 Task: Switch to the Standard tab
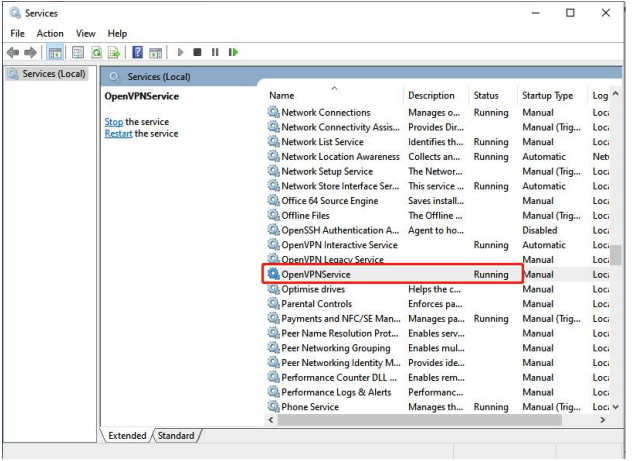[x=176, y=436]
